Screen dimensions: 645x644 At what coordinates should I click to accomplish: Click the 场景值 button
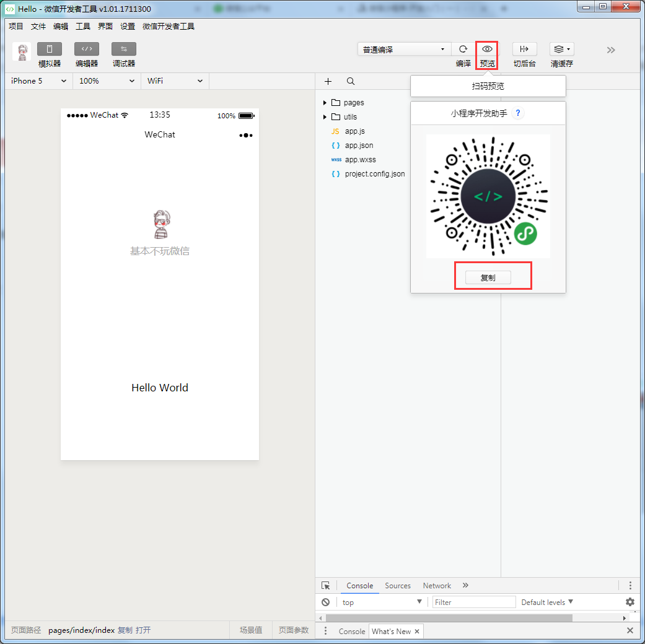(251, 630)
